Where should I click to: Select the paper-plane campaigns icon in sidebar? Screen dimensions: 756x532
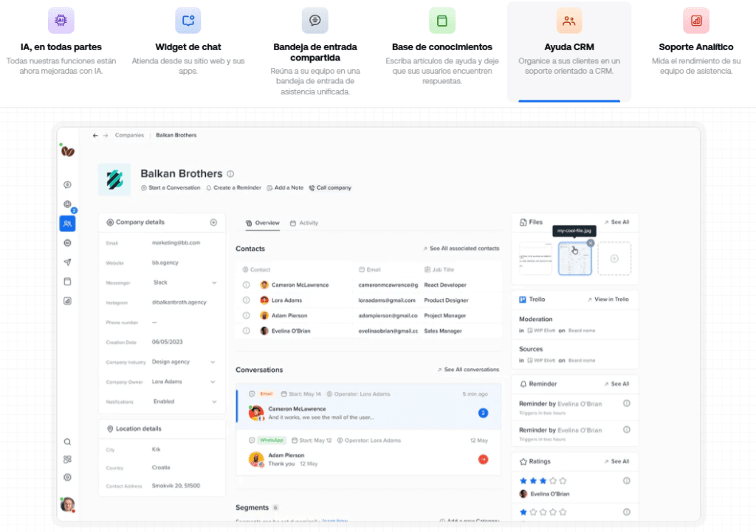pyautogui.click(x=67, y=262)
